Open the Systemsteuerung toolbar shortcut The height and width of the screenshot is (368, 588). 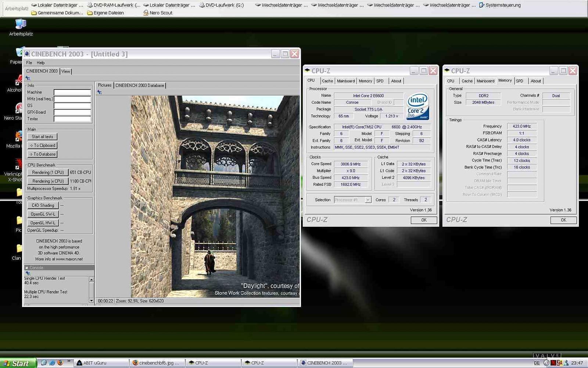[499, 5]
